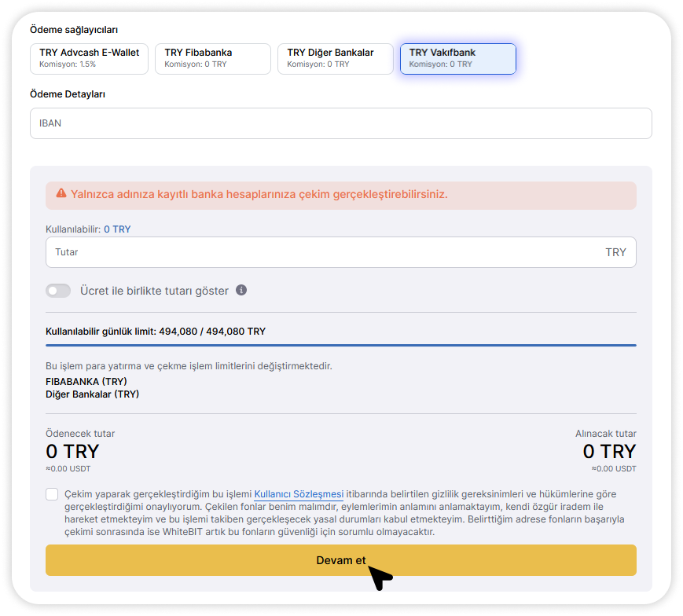This screenshot has width=683, height=616.
Task: Click the Alınacak tutar 0 TRY amount
Action: [x=609, y=452]
